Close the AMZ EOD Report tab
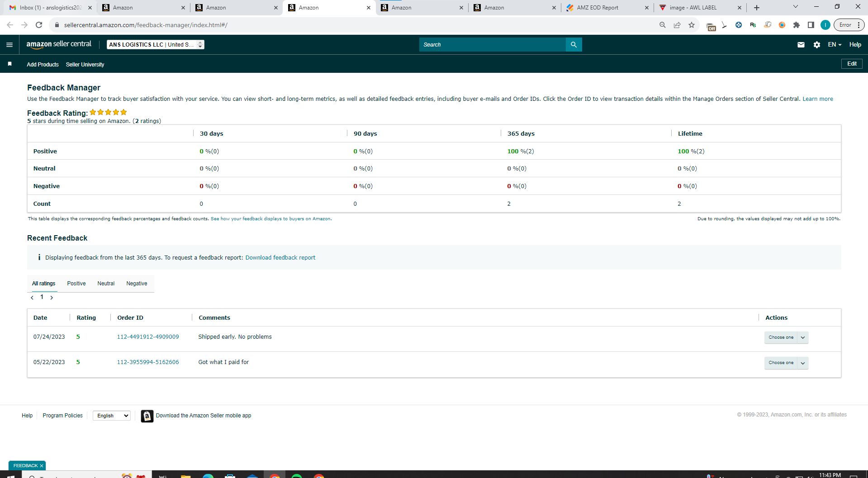868x478 pixels. (646, 8)
